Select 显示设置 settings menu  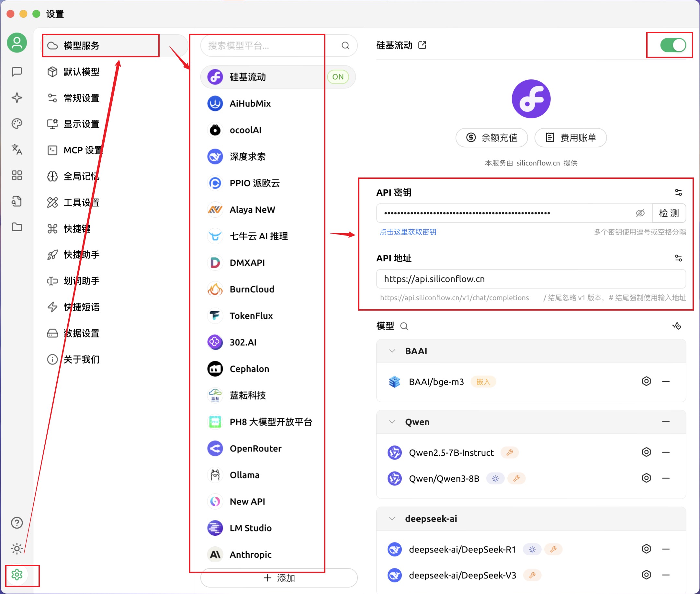[114, 124]
